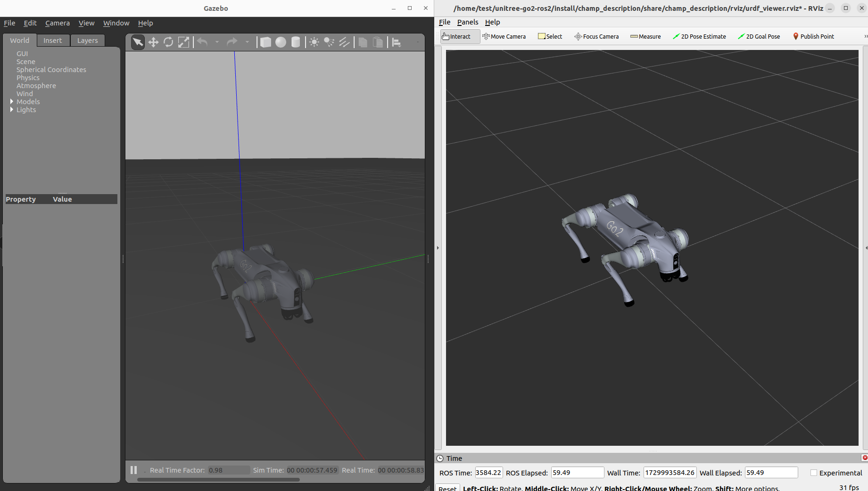Select GUI in the World tree
Image resolution: width=868 pixels, height=491 pixels.
click(22, 54)
